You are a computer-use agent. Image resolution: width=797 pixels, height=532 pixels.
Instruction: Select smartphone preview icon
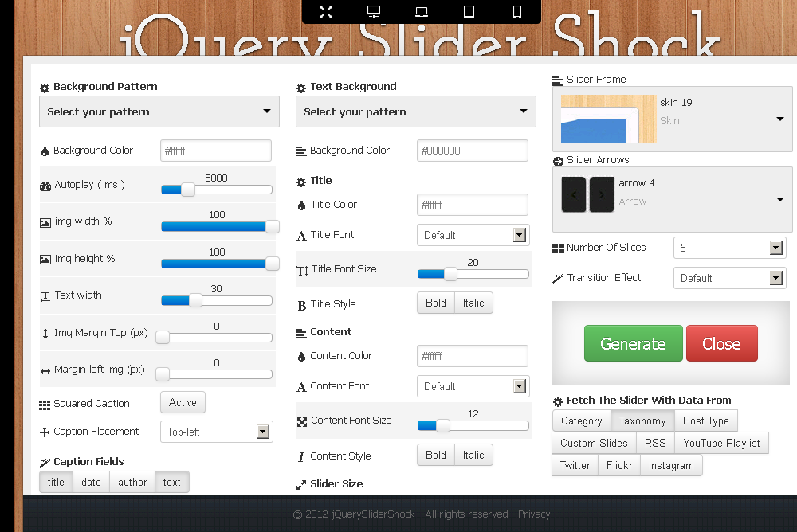tap(517, 12)
